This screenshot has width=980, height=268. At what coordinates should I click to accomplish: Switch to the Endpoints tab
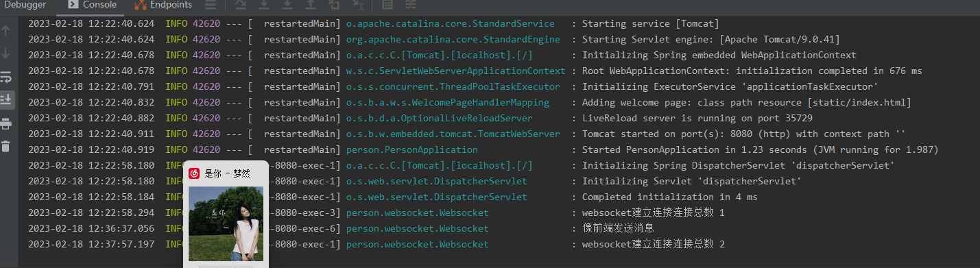163,5
